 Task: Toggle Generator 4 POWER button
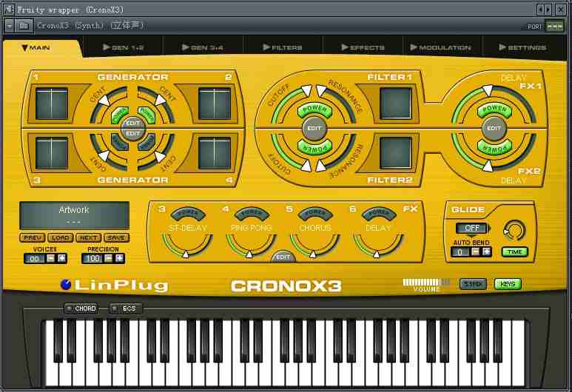pos(147,143)
